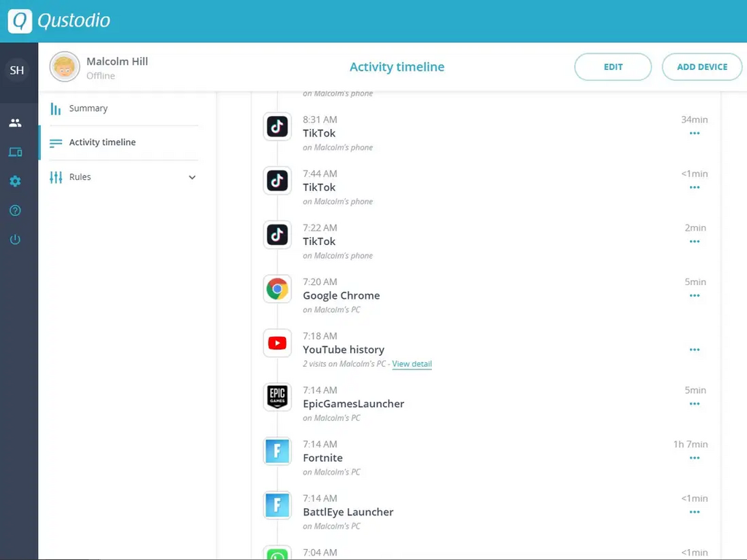Open more options for Fortnite entry
The height and width of the screenshot is (560, 747).
tap(694, 458)
